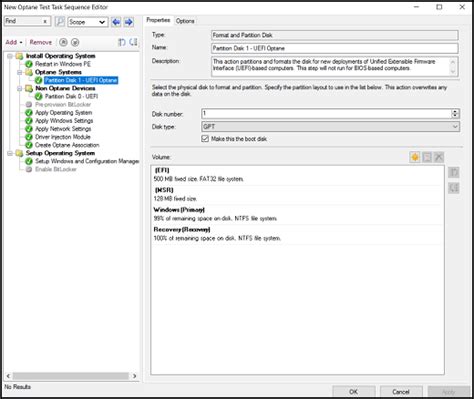Increase or decrease Disk number with the spinner
Image resolution: width=474 pixels, height=399 pixels.
tap(455, 114)
